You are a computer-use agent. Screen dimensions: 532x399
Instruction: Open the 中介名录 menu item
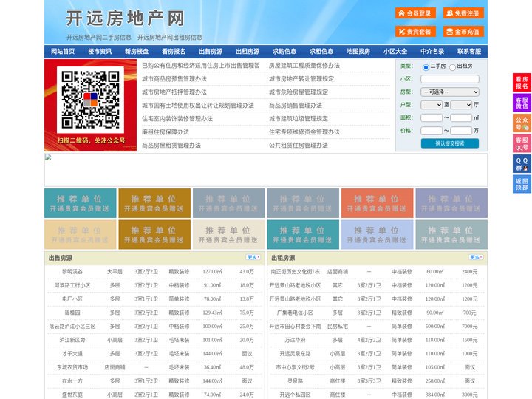[x=432, y=52]
